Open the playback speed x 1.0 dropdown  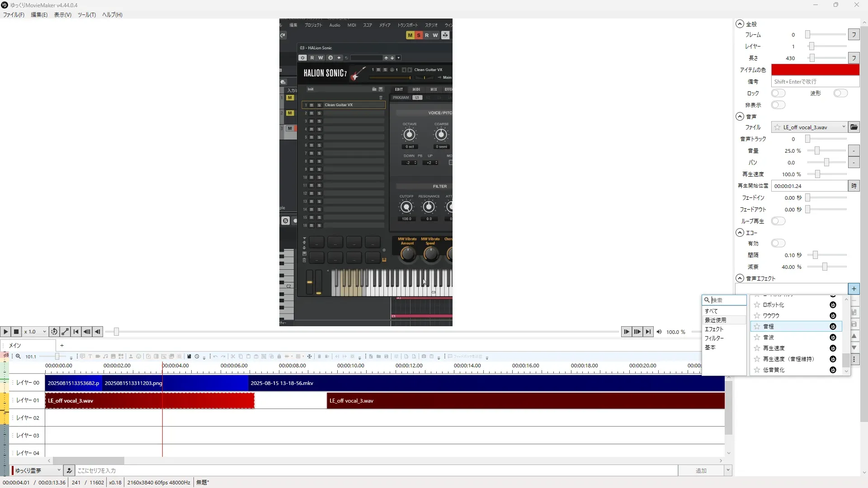pyautogui.click(x=35, y=332)
